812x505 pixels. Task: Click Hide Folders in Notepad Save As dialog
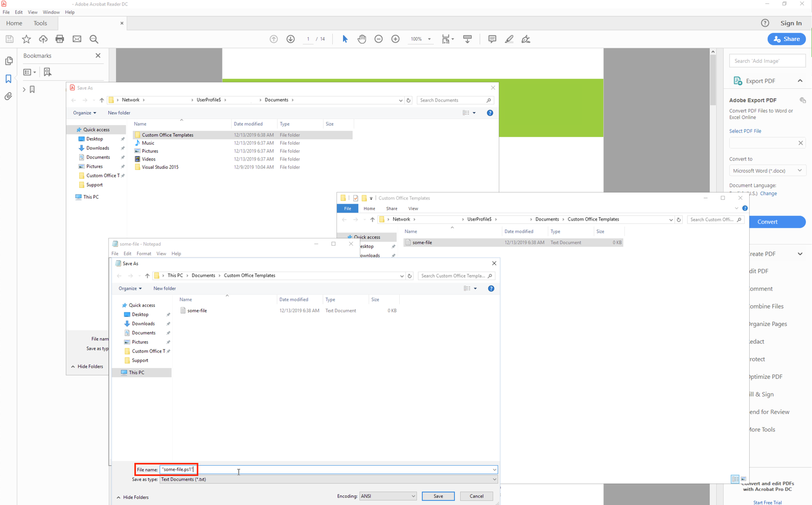[x=133, y=497]
